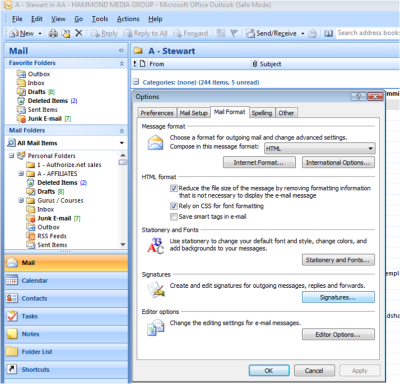Image resolution: width=400 pixels, height=384 pixels.
Task: Open the Compose message format dropdown
Action: [320, 148]
